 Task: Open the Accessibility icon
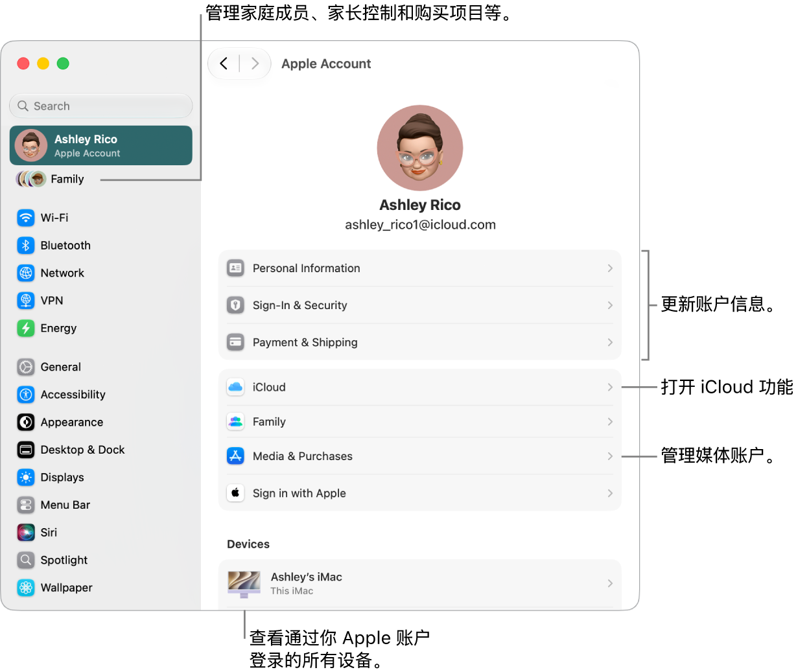click(26, 395)
